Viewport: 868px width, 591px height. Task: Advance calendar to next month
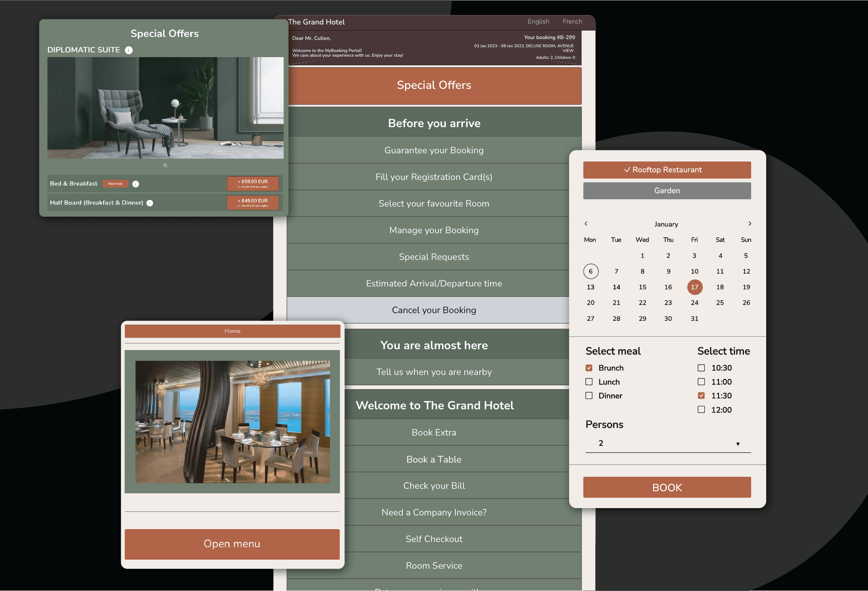749,224
